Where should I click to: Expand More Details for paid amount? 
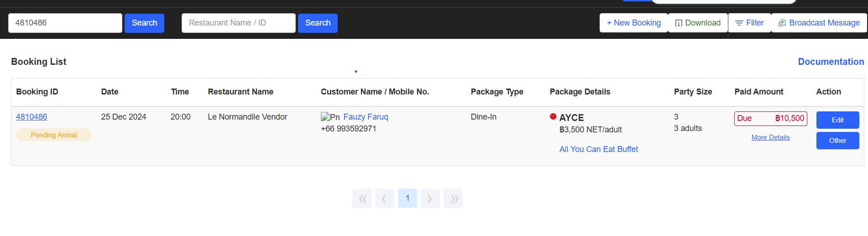(770, 137)
